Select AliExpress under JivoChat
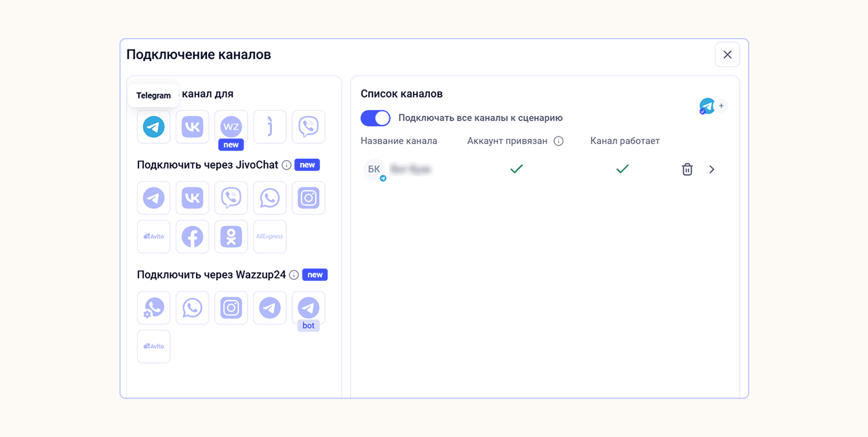The image size is (868, 437). [x=270, y=237]
